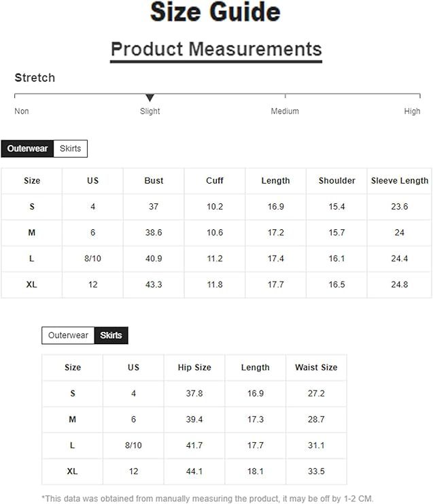Select the XL row in outerwear table
This screenshot has width=433, height=504.
tap(216, 285)
